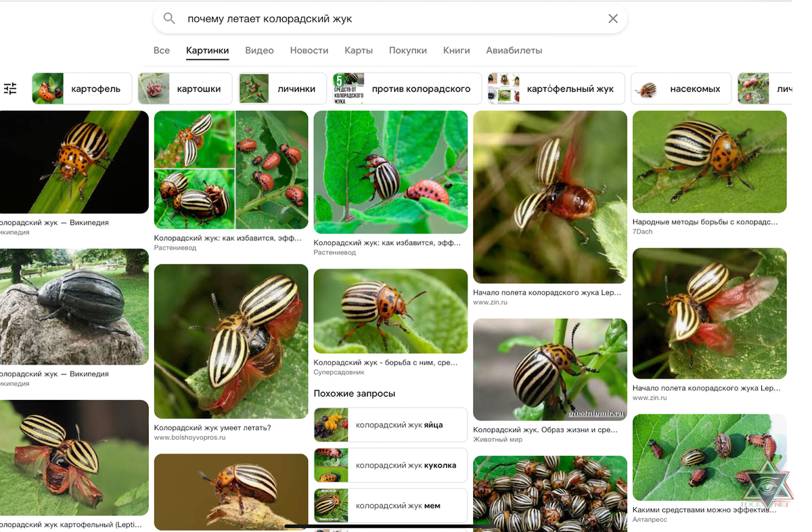Click the Алтапресс source label

point(650,520)
